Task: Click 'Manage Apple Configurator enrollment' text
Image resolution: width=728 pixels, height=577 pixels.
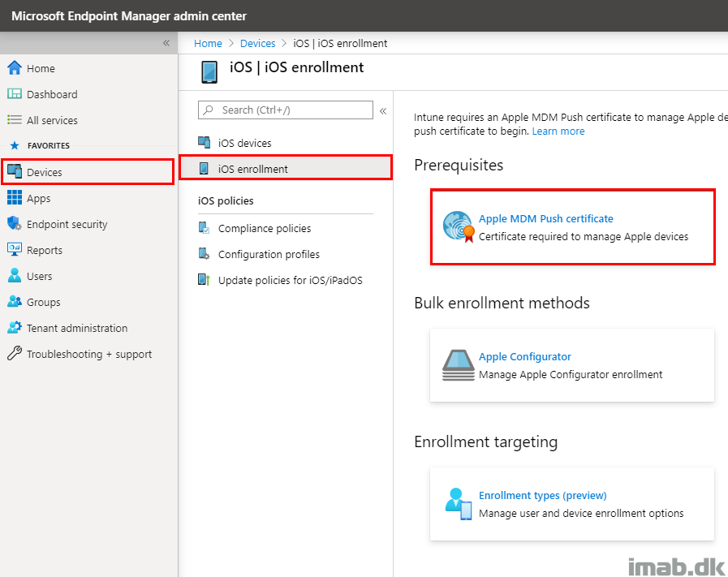Action: (x=571, y=374)
